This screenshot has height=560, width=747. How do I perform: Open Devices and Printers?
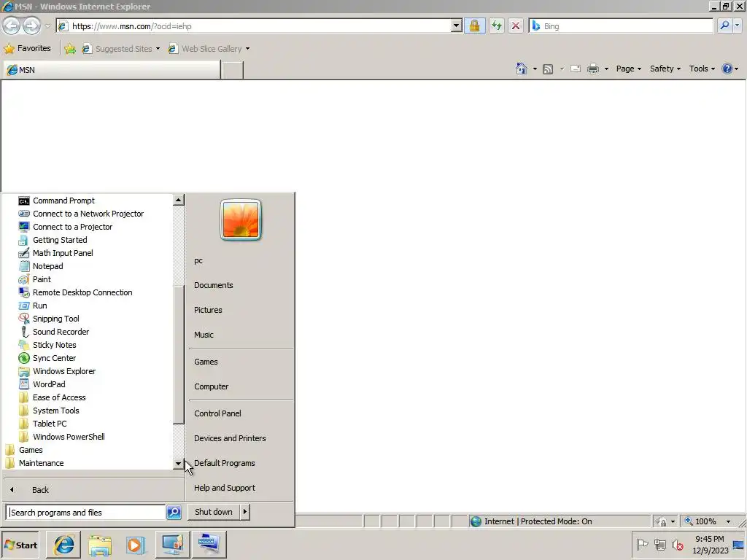[230, 438]
